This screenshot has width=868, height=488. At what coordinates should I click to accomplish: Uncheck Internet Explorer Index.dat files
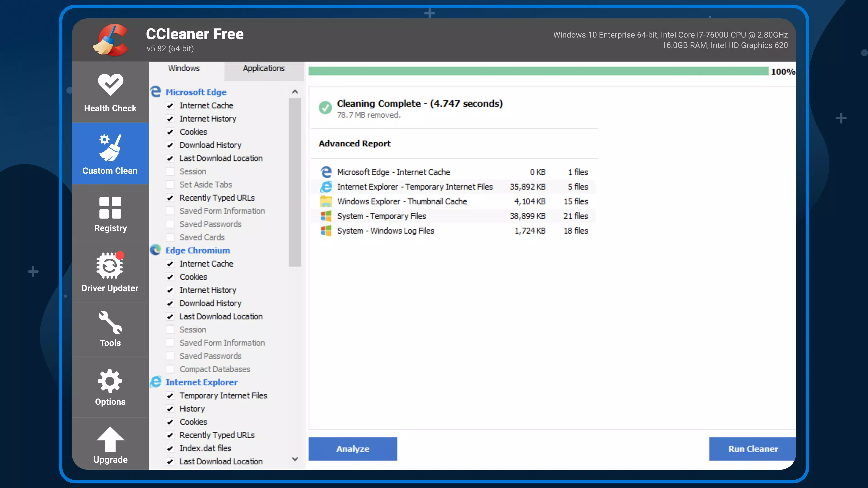click(x=170, y=448)
